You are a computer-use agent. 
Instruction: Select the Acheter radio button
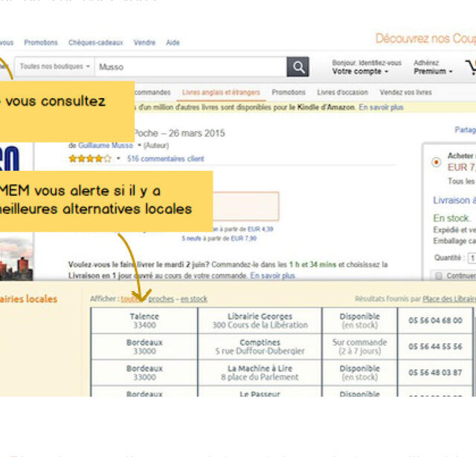[x=437, y=162]
